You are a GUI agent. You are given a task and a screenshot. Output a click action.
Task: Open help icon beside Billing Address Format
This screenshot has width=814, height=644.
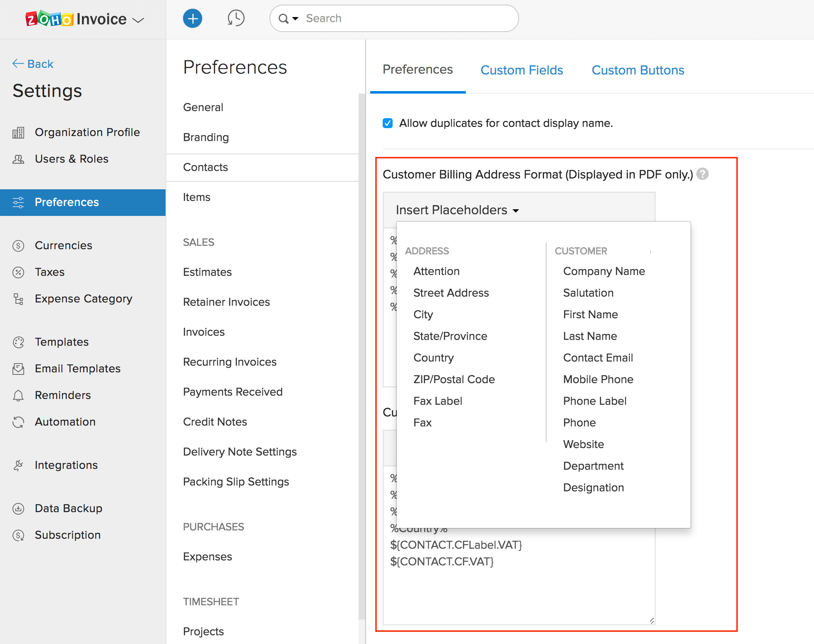703,174
